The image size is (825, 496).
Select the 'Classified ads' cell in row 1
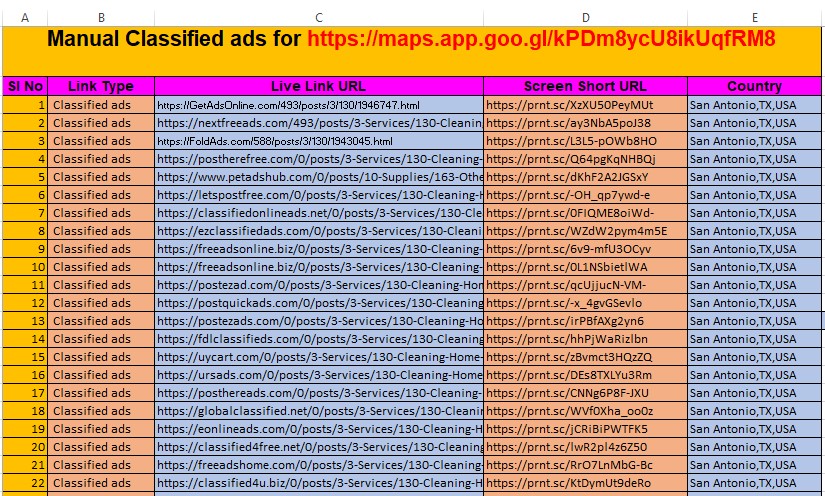[x=101, y=105]
